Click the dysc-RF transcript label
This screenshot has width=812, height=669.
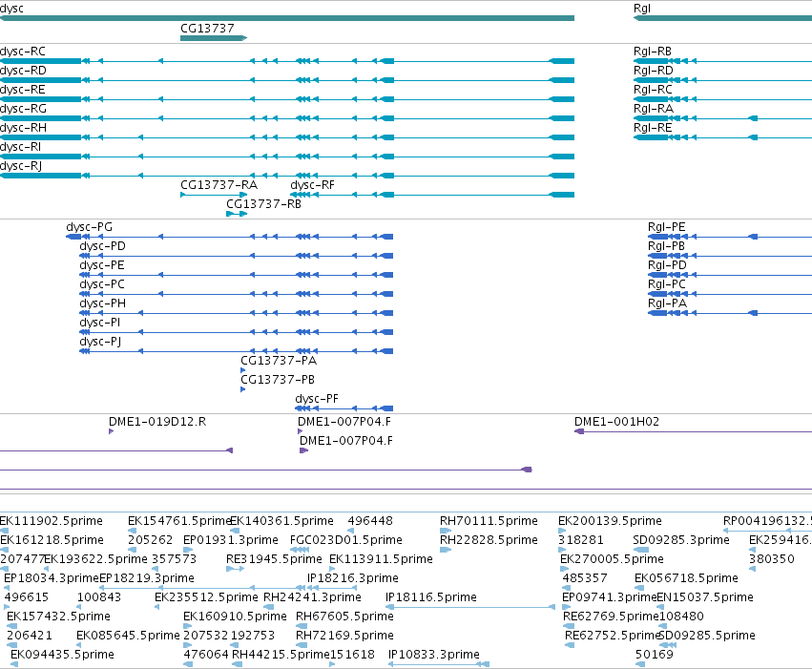point(312,185)
